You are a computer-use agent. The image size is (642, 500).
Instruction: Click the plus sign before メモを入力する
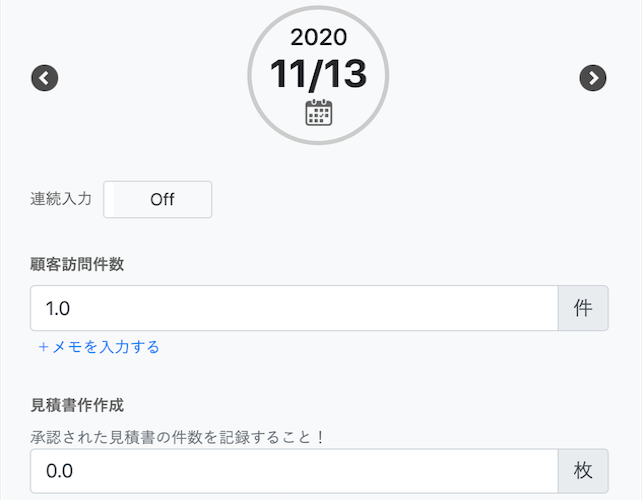click(43, 347)
